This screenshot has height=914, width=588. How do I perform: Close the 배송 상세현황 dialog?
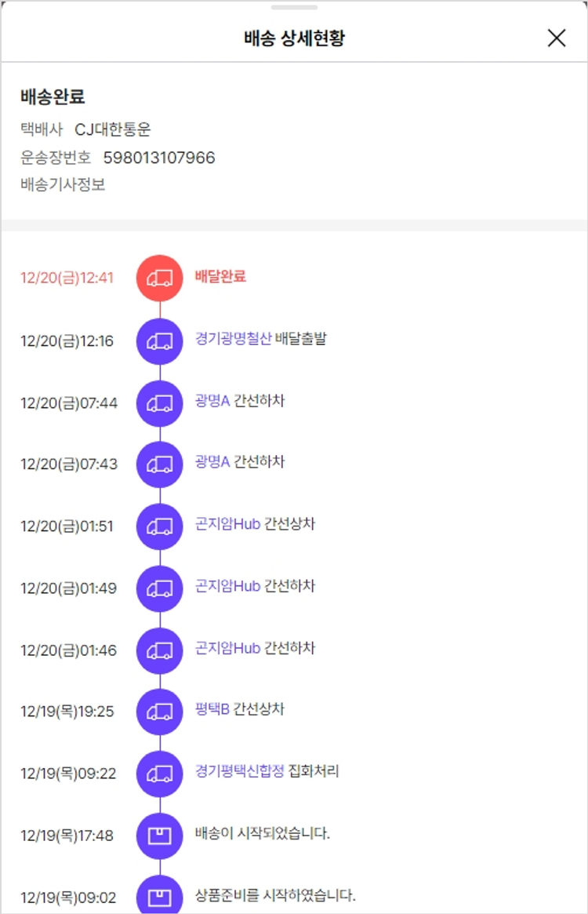click(x=556, y=38)
